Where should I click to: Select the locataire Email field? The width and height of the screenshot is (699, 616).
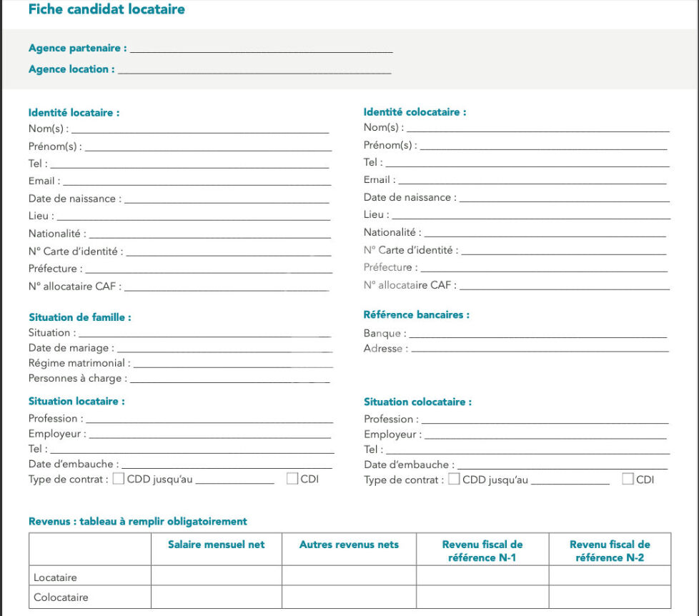pyautogui.click(x=197, y=181)
